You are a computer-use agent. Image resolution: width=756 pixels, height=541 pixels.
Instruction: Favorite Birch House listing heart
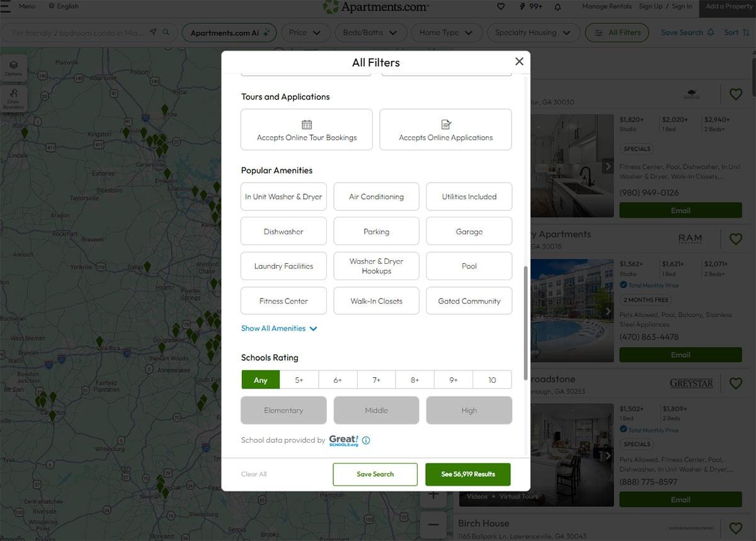pyautogui.click(x=735, y=528)
